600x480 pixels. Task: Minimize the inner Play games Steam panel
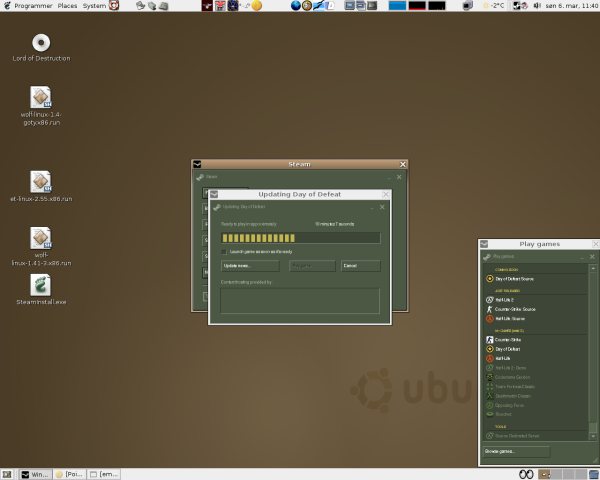click(582, 257)
